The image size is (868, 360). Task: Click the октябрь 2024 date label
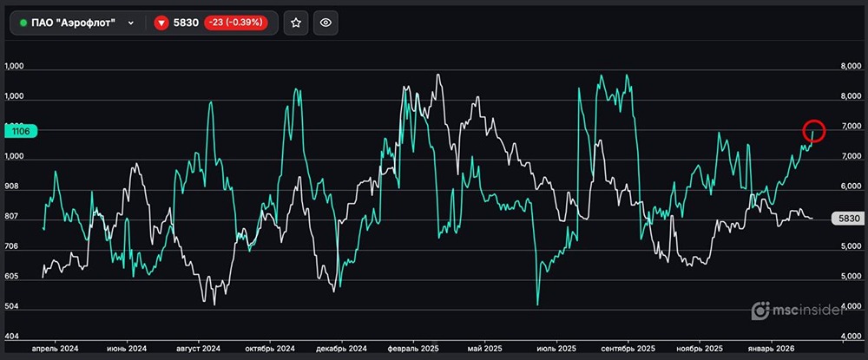pos(270,349)
